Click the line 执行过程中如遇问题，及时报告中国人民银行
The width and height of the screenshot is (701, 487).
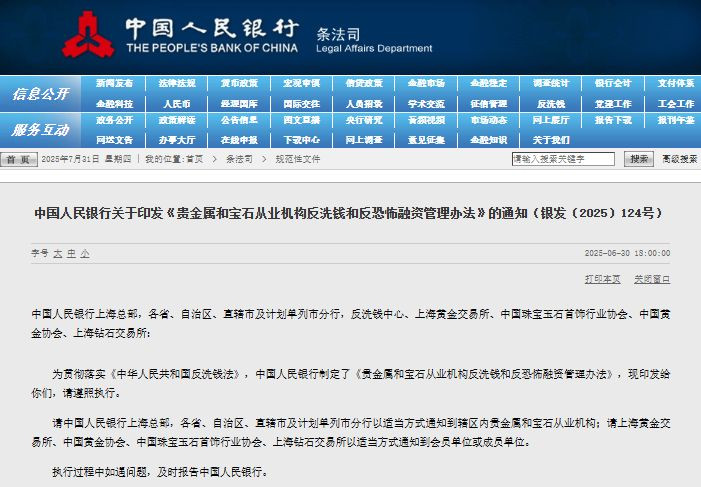pos(160,472)
